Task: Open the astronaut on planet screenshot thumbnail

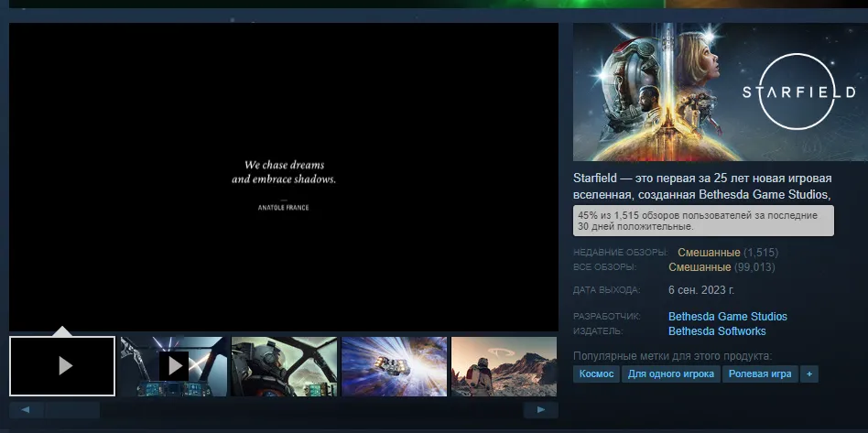Action: tap(505, 366)
